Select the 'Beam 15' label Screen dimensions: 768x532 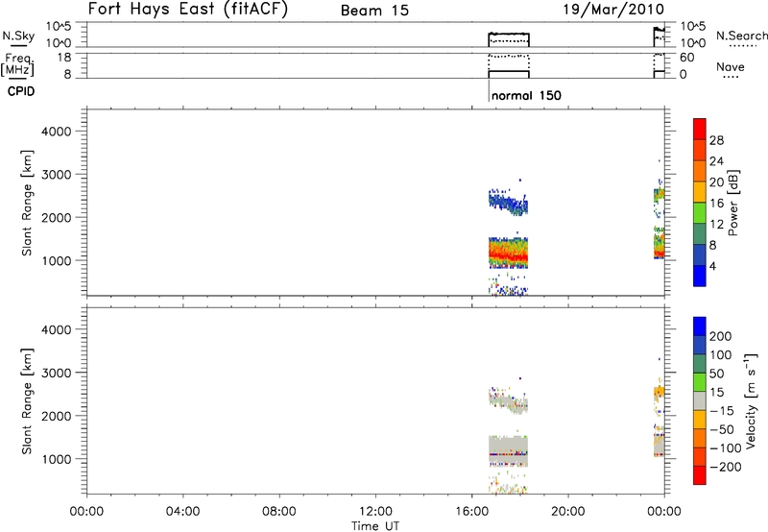pyautogui.click(x=374, y=11)
